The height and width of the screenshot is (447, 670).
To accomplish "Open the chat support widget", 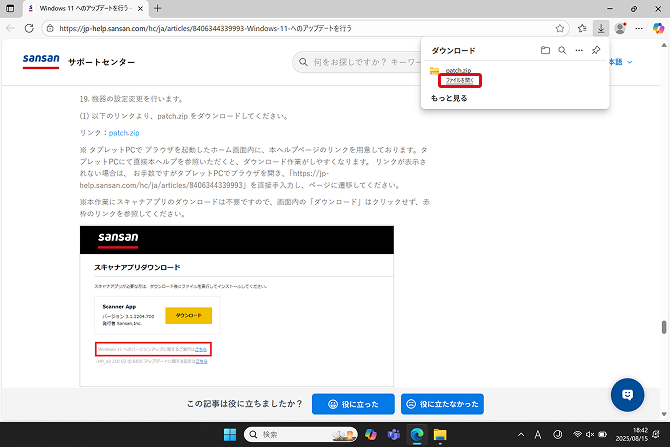I will pyautogui.click(x=627, y=394).
